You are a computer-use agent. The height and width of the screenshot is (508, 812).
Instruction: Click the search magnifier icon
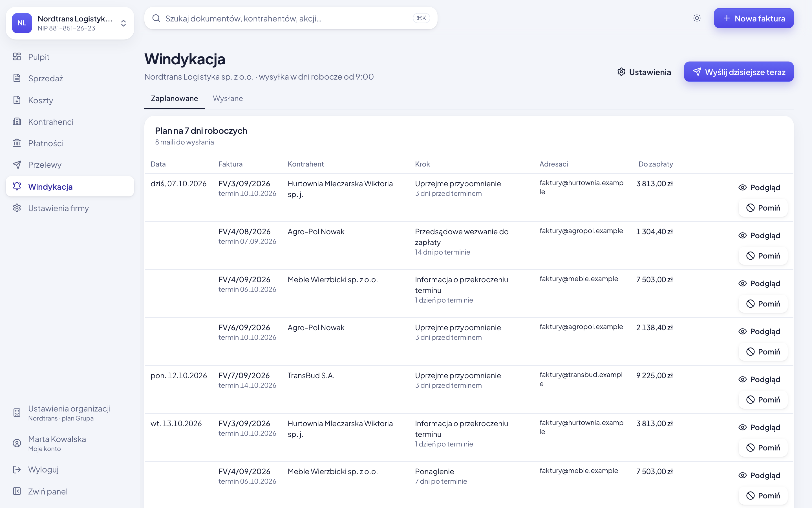pos(156,18)
